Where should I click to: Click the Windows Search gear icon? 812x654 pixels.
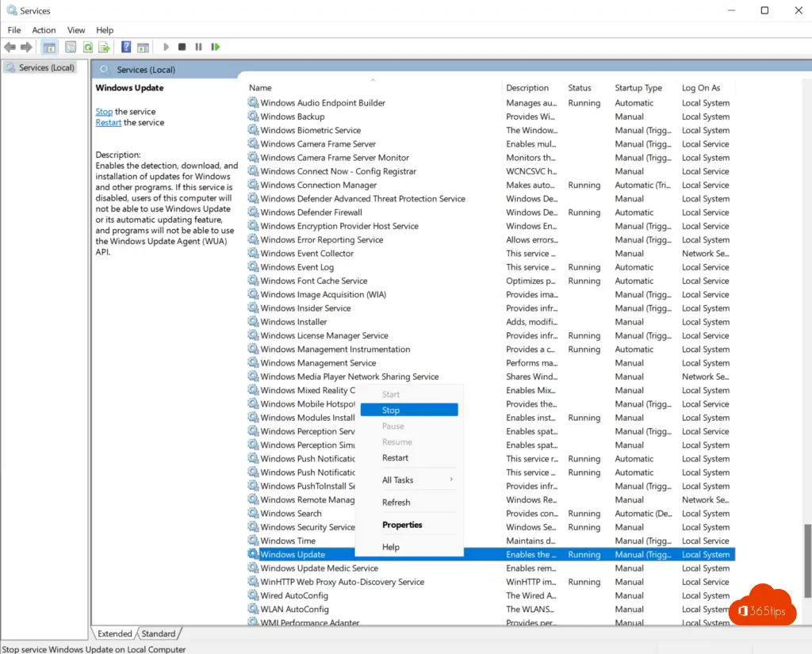pos(253,513)
